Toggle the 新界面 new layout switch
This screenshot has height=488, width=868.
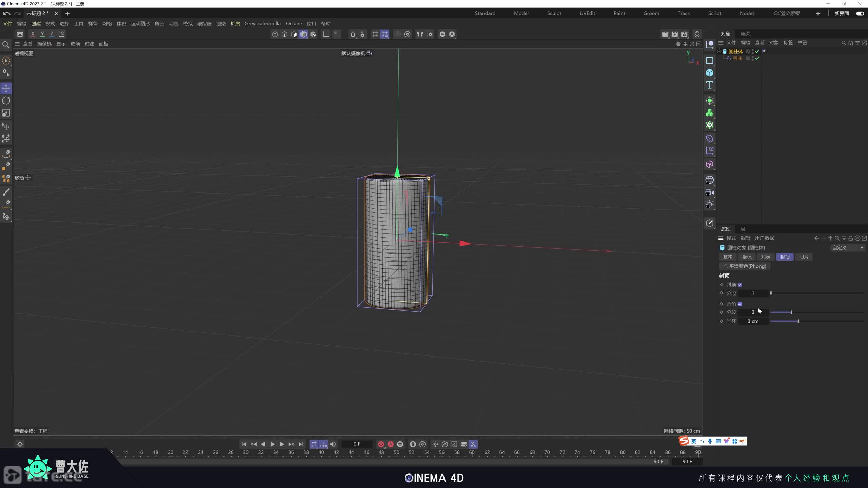point(860,13)
